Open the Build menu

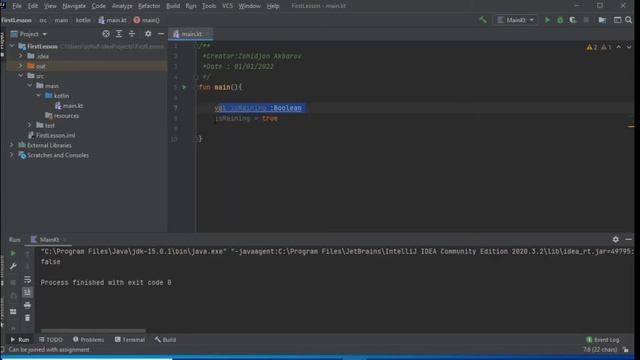coord(173,6)
